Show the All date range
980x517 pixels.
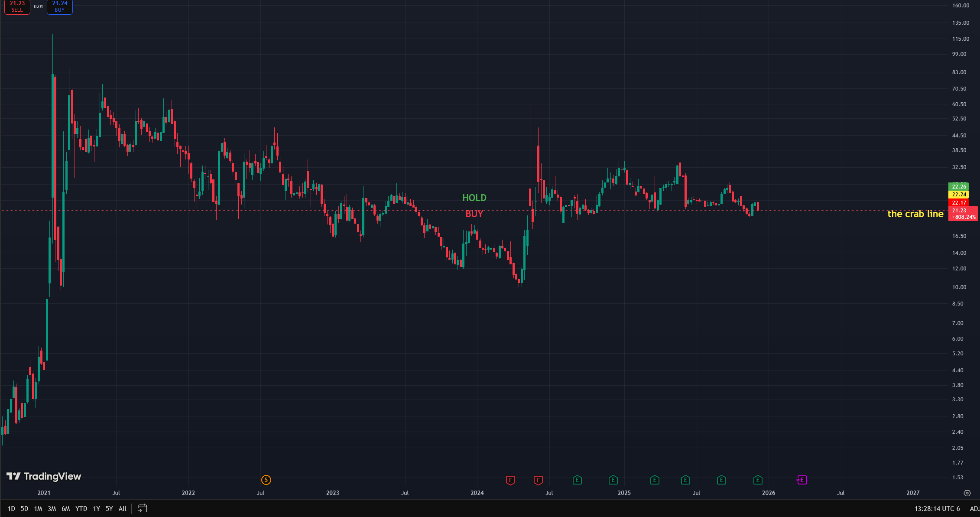pyautogui.click(x=123, y=509)
